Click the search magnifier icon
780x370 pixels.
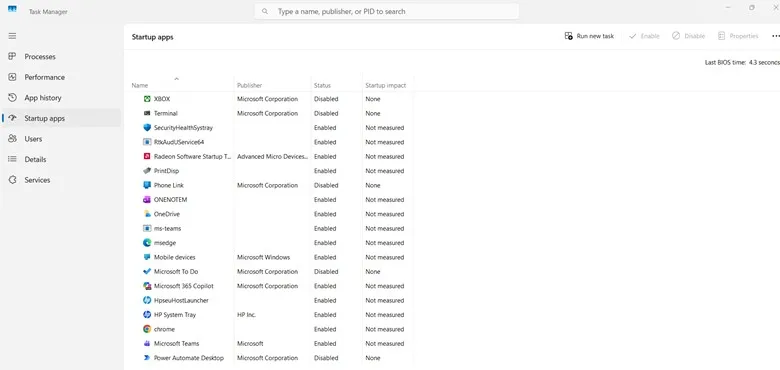pyautogui.click(x=265, y=11)
